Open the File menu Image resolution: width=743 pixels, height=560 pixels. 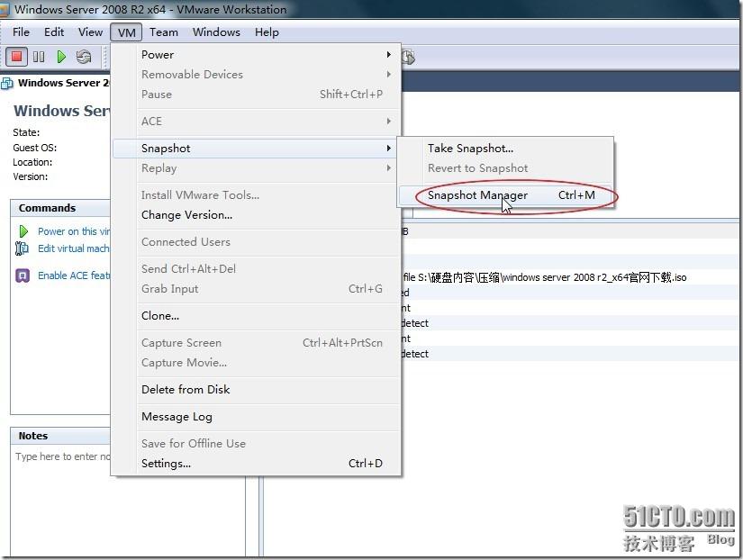(x=21, y=32)
